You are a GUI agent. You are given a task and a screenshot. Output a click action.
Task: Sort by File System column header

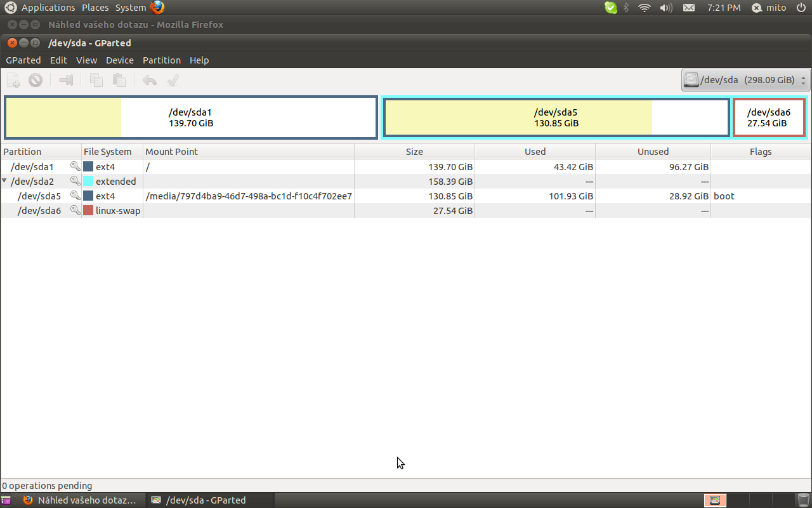[x=112, y=152]
